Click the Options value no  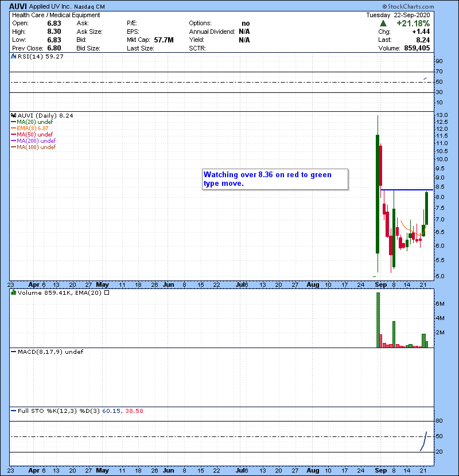[246, 24]
